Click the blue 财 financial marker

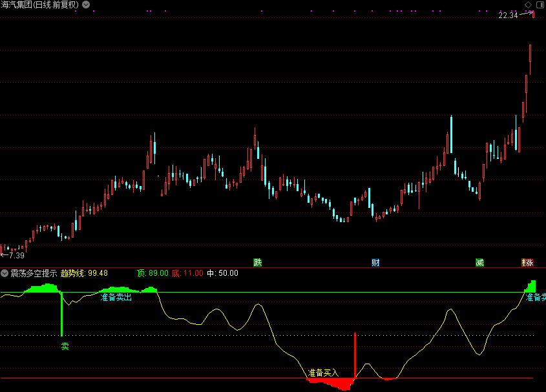375,262
